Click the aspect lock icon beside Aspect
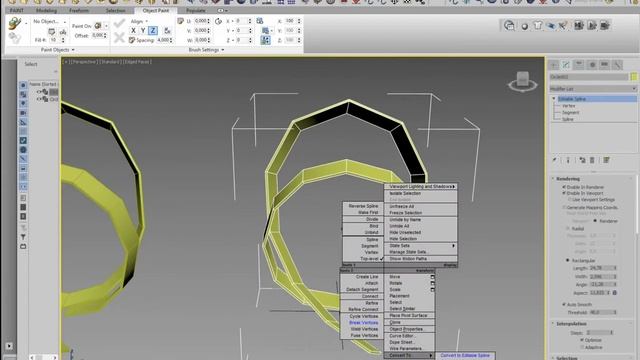Viewport: 640px width, 360px height. pos(615,293)
